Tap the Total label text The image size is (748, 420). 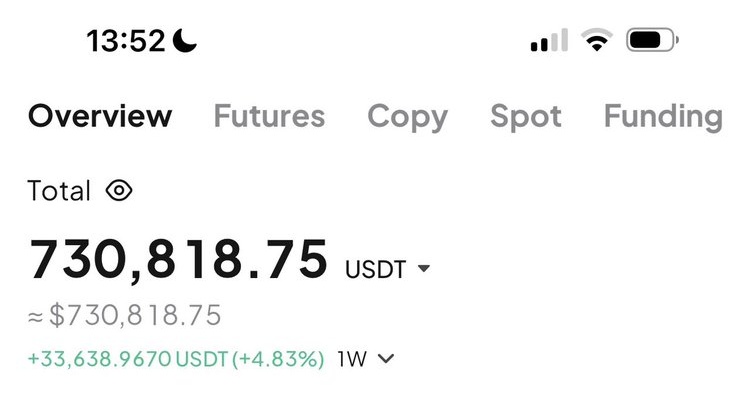pos(59,190)
